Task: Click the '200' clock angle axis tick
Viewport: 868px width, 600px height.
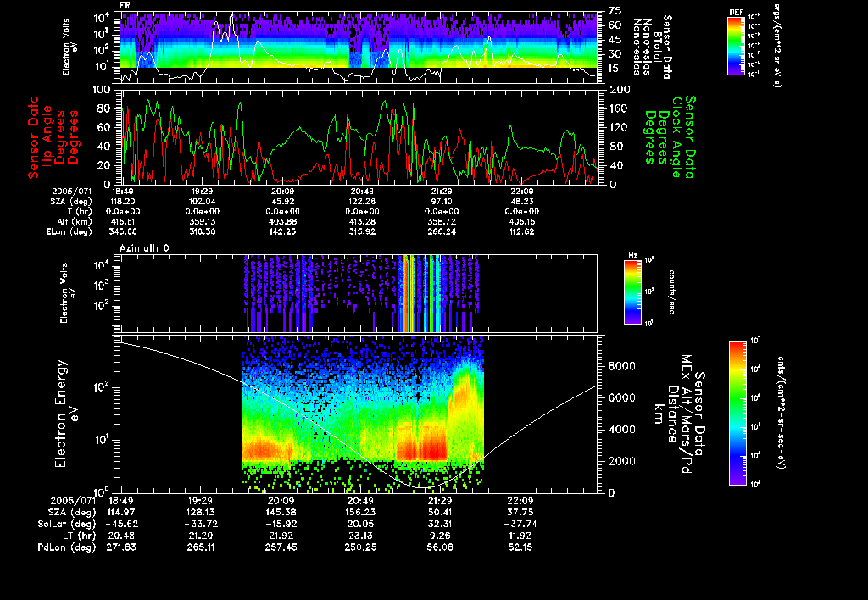Action: point(619,90)
